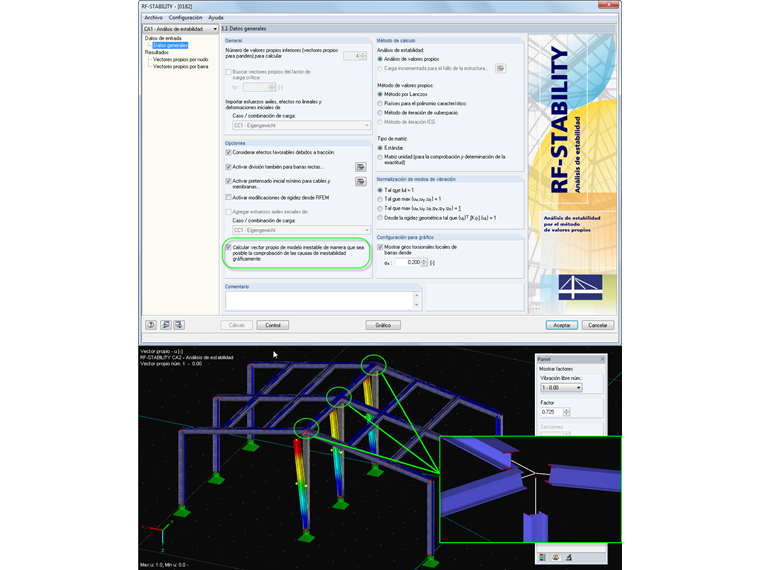Open Vibración libre núm. dropdown

click(x=561, y=388)
